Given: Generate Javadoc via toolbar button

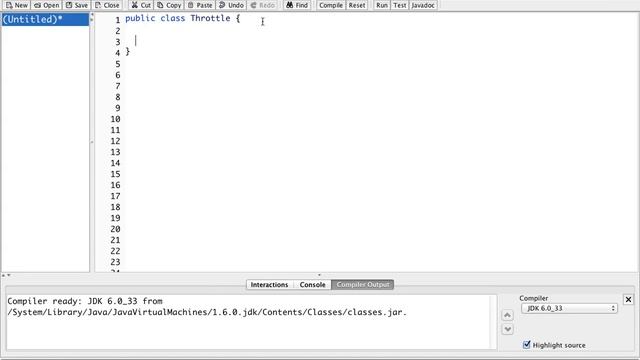Looking at the screenshot, I should click(x=423, y=5).
